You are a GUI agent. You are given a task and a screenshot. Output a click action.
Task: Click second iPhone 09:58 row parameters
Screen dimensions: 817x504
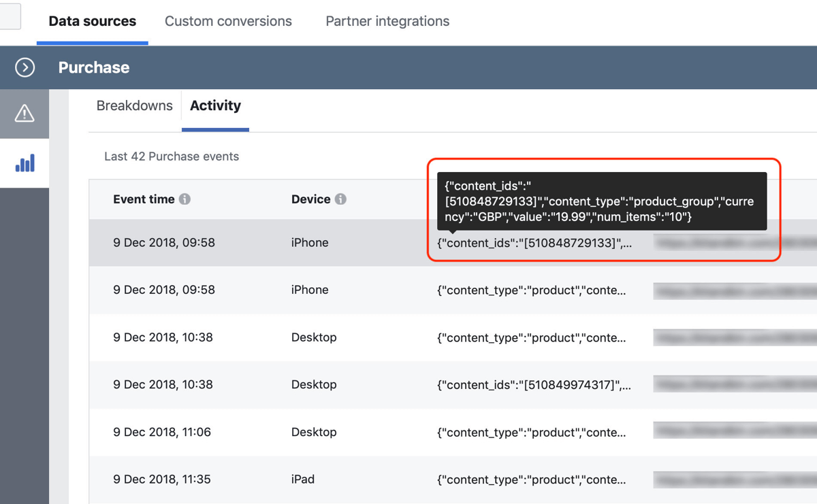[x=531, y=290]
